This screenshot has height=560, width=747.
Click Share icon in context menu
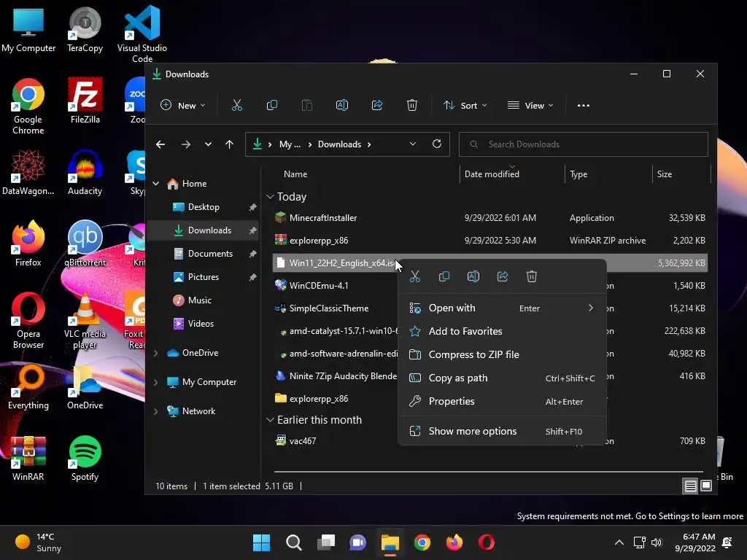[503, 276]
